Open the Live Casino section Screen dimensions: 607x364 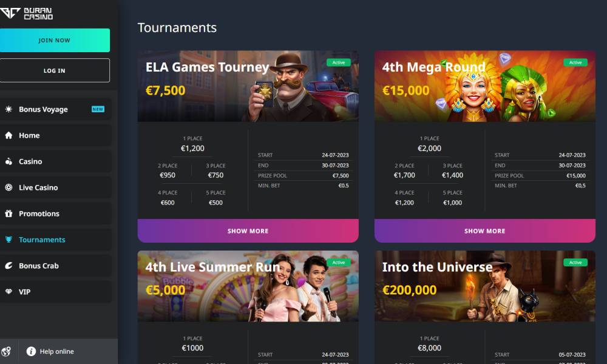(55, 187)
